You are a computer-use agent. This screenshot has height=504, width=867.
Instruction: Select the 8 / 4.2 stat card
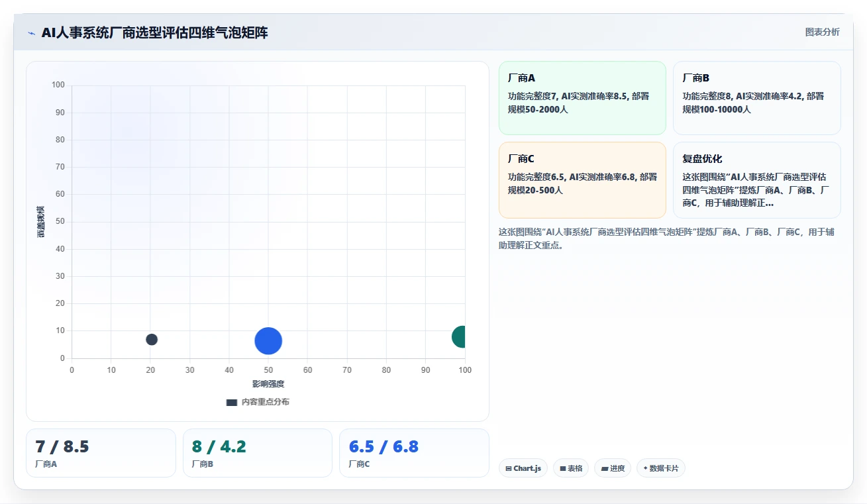pyautogui.click(x=258, y=453)
